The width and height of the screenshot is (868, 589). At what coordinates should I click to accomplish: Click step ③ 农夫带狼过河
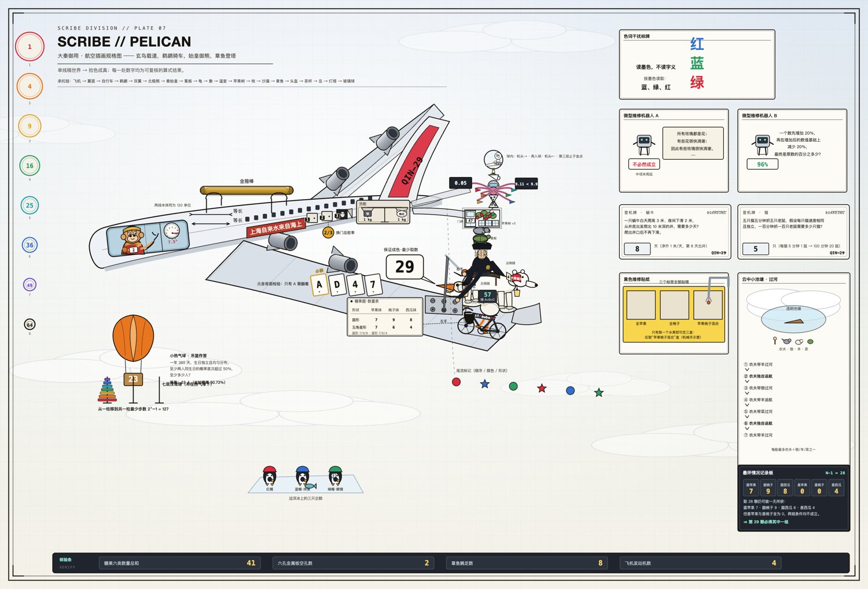(x=759, y=388)
